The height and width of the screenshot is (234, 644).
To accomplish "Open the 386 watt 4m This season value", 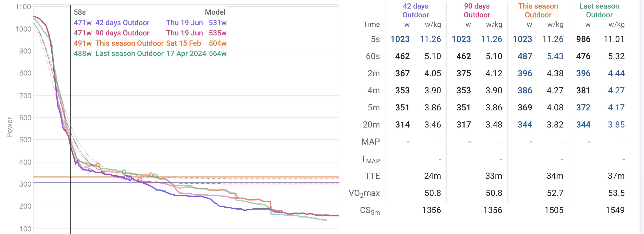I will pyautogui.click(x=525, y=91).
